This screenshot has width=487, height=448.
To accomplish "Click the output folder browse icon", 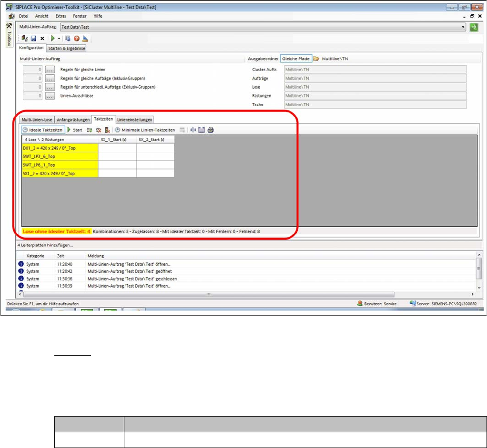I will click(x=316, y=59).
